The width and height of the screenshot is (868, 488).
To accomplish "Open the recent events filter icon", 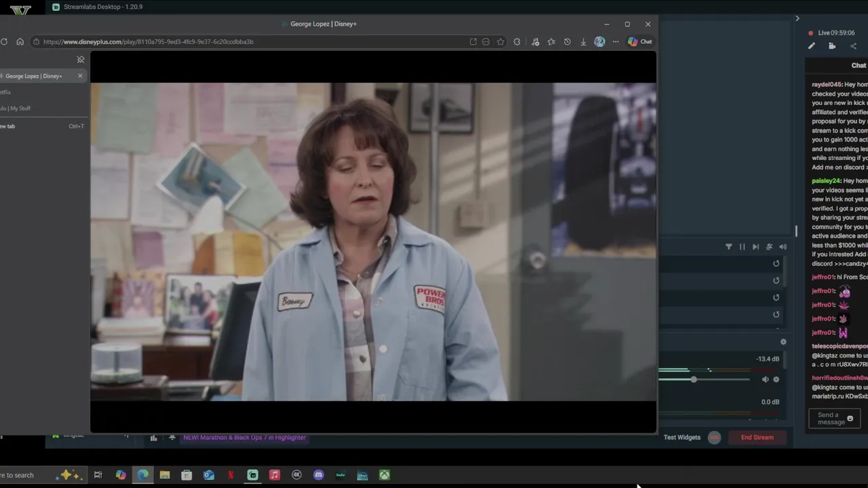I will click(x=729, y=247).
